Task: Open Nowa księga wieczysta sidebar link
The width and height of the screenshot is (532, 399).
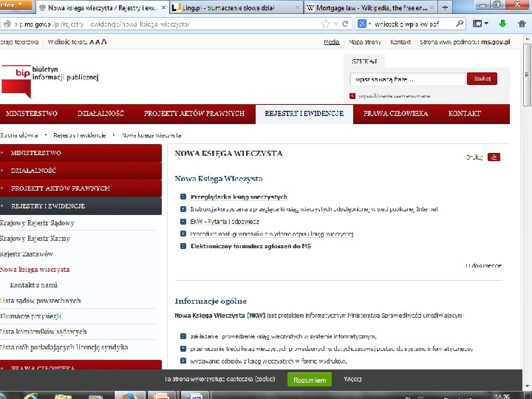Action: point(35,270)
